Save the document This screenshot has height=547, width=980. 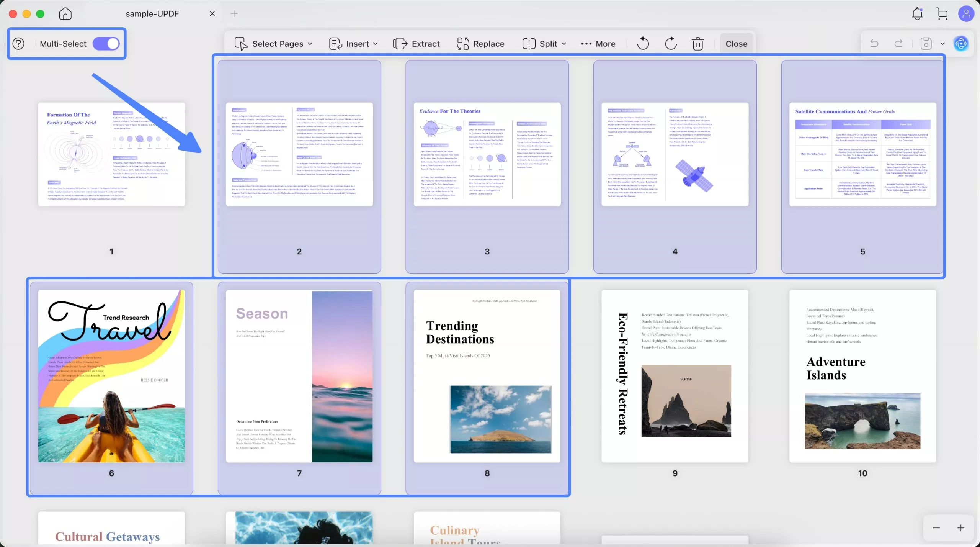[926, 43]
